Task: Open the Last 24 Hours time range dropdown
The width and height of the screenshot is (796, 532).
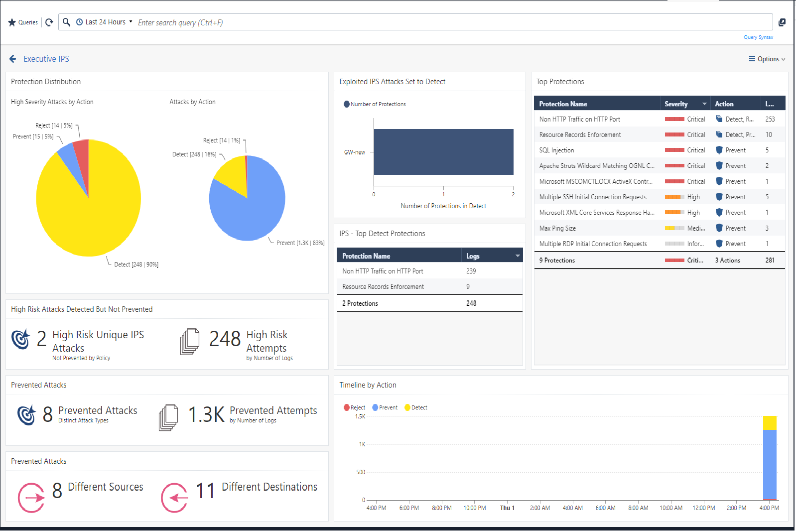Action: click(105, 22)
